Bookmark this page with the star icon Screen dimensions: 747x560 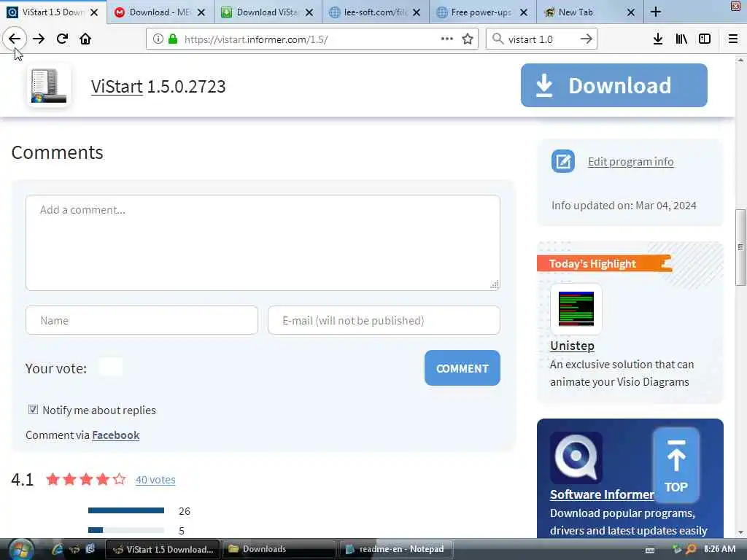tap(468, 39)
